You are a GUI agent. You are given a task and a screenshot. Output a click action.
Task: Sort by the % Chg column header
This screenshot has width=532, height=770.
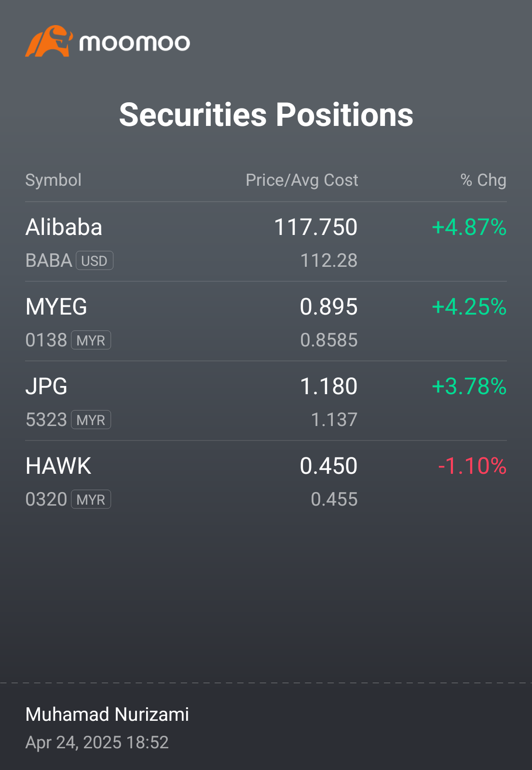click(483, 180)
